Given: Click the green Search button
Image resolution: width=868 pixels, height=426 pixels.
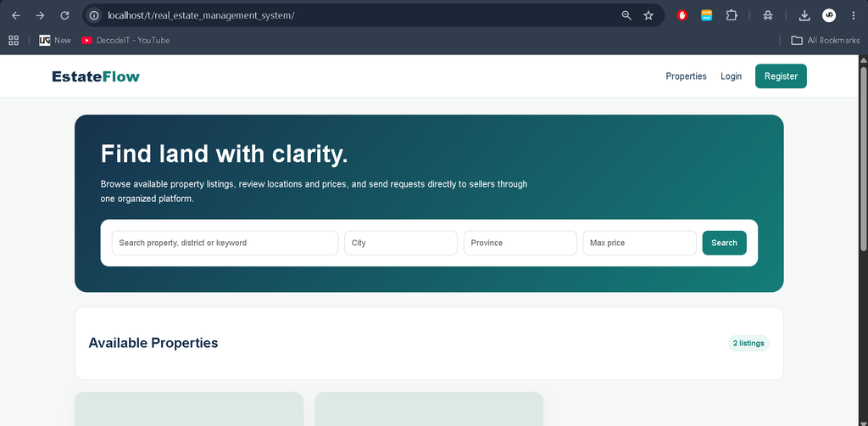Looking at the screenshot, I should click(x=724, y=243).
